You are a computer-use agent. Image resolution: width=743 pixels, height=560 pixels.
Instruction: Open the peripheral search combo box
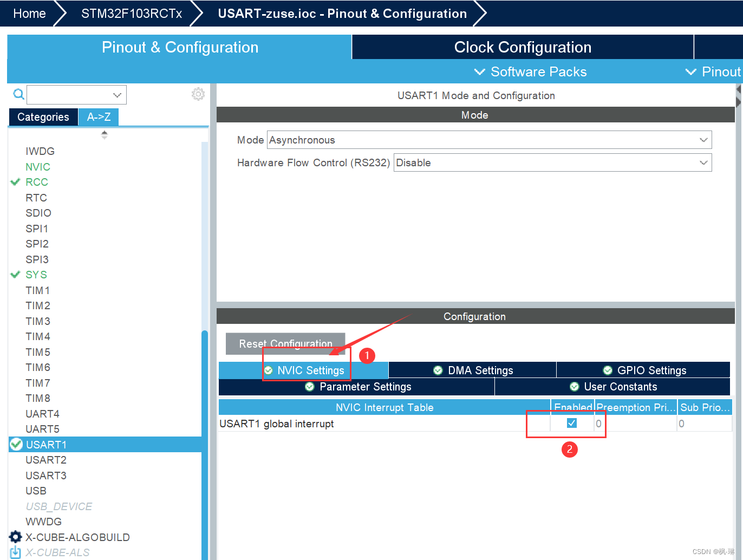(76, 95)
